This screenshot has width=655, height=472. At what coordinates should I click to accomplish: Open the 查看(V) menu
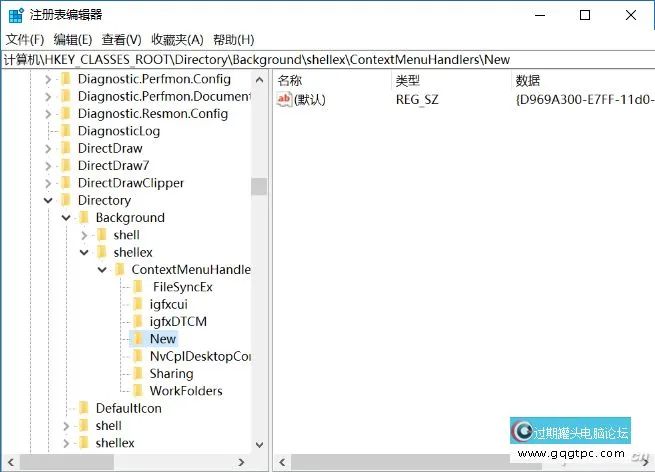pyautogui.click(x=122, y=40)
